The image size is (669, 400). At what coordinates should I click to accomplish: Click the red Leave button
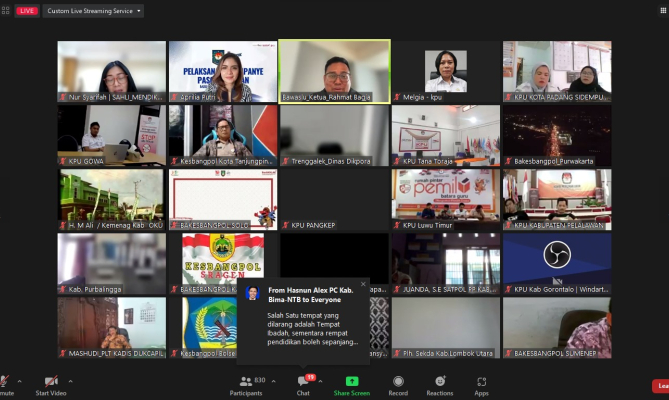(660, 386)
